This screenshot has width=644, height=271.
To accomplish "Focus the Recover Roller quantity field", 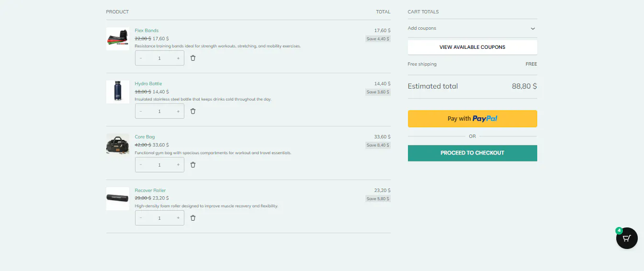I will tap(159, 218).
